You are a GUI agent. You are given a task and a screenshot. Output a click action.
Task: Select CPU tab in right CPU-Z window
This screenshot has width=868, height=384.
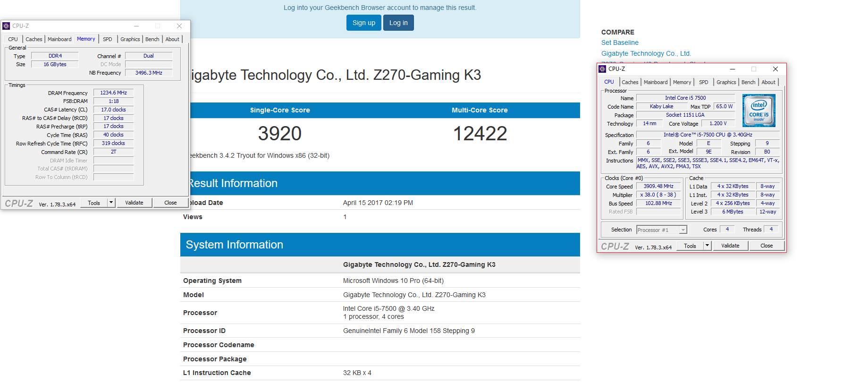click(x=609, y=82)
